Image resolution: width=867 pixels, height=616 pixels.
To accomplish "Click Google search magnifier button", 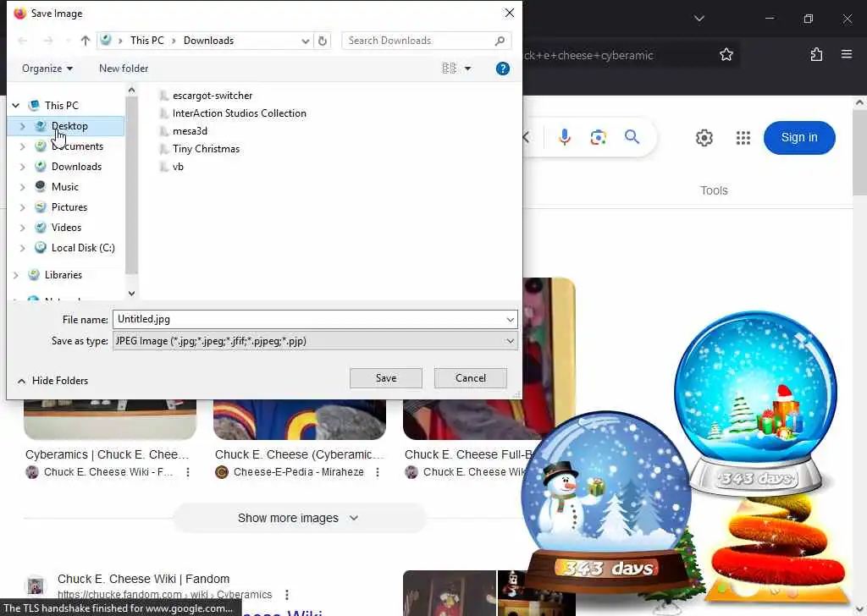I will [632, 136].
